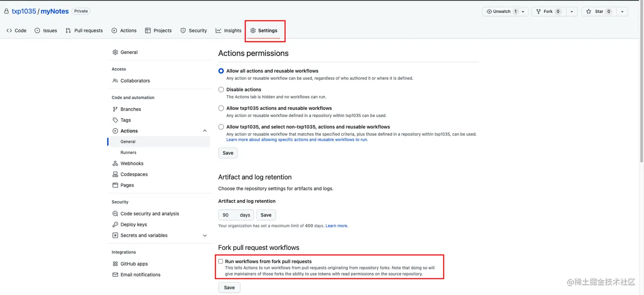Select the Disable actions radio option
Image resolution: width=644 pixels, height=295 pixels.
(221, 90)
